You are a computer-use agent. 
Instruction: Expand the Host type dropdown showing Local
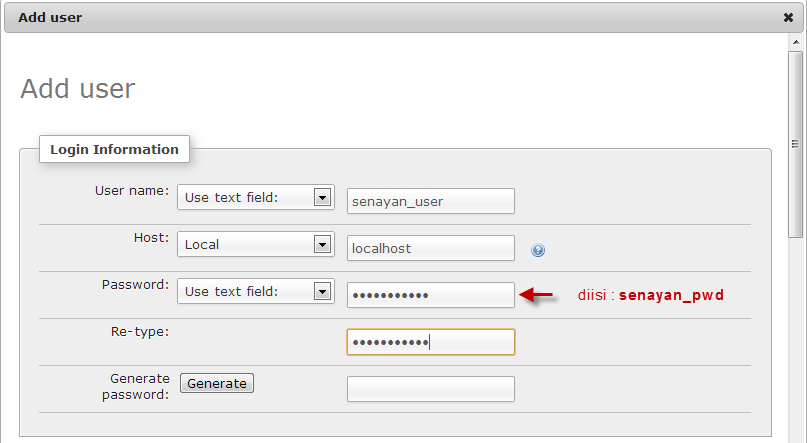click(256, 244)
